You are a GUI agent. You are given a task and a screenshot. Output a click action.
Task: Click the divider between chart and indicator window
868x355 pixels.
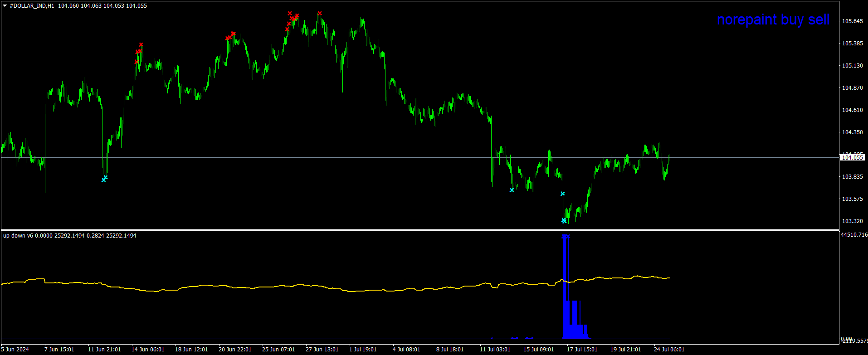coord(408,230)
